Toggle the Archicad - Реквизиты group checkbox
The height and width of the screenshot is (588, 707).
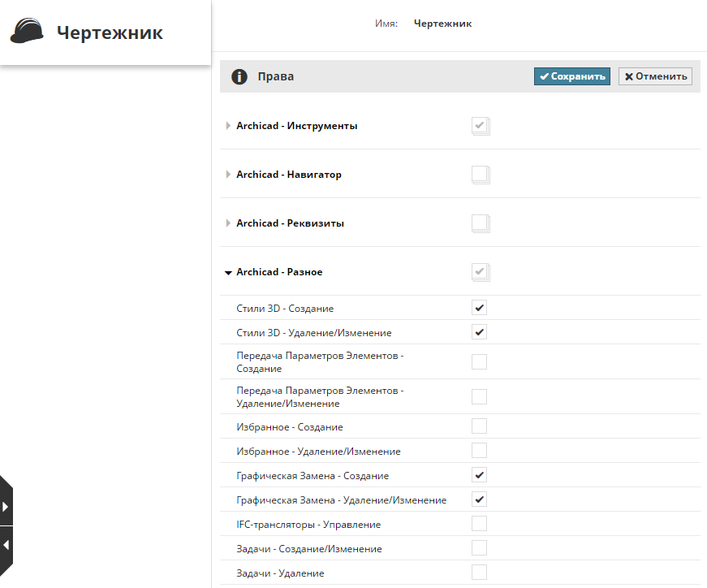(x=480, y=223)
